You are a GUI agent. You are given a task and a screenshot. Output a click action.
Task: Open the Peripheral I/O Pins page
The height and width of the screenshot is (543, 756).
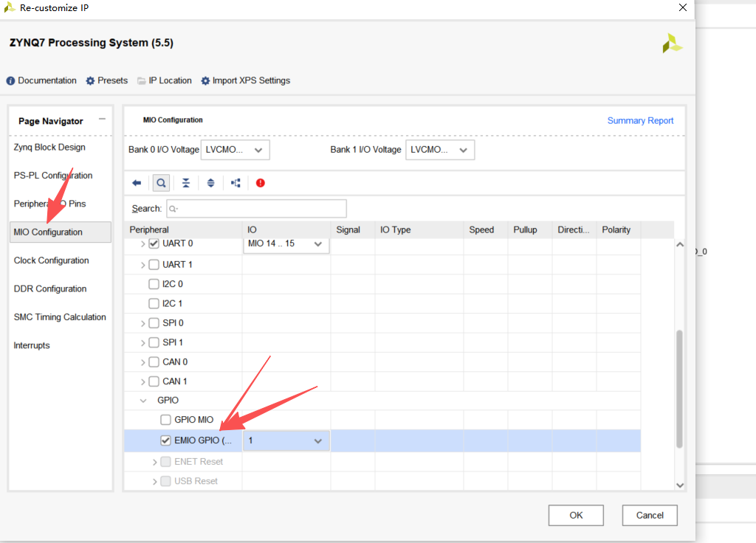tap(49, 204)
